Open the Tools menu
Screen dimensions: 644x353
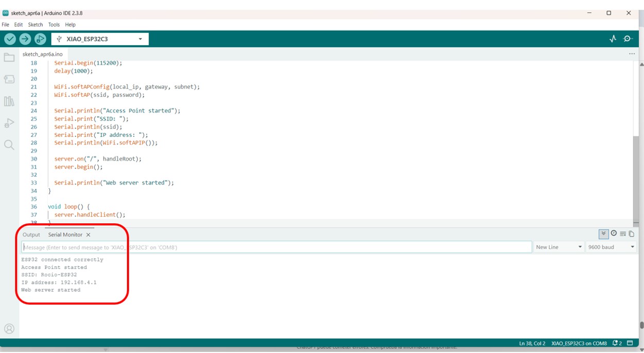click(54, 25)
